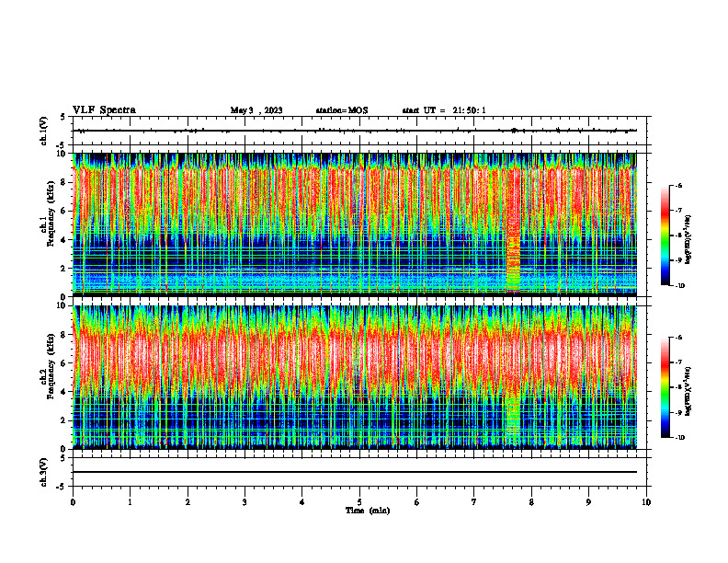Click time axis tick label "6"
This screenshot has height=563, width=728.
click(417, 502)
